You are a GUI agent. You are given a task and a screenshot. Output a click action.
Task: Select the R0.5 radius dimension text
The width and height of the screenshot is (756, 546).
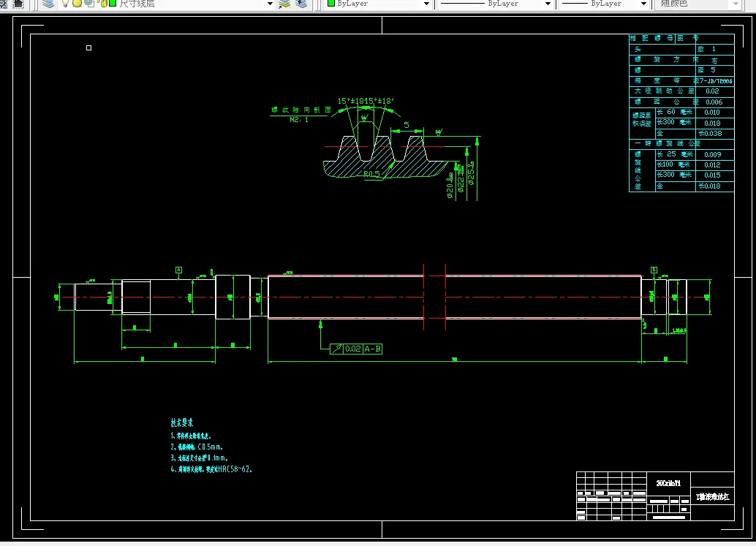[x=371, y=174]
